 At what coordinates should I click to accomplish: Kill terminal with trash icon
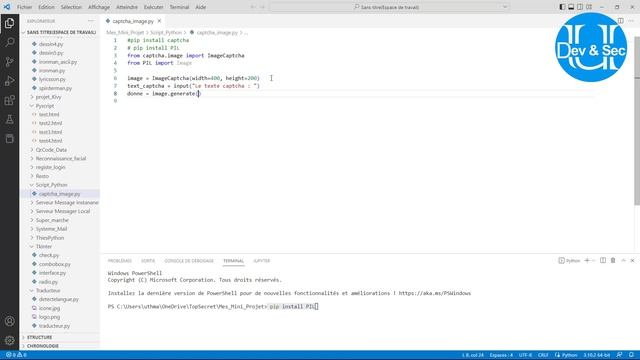(x=613, y=260)
